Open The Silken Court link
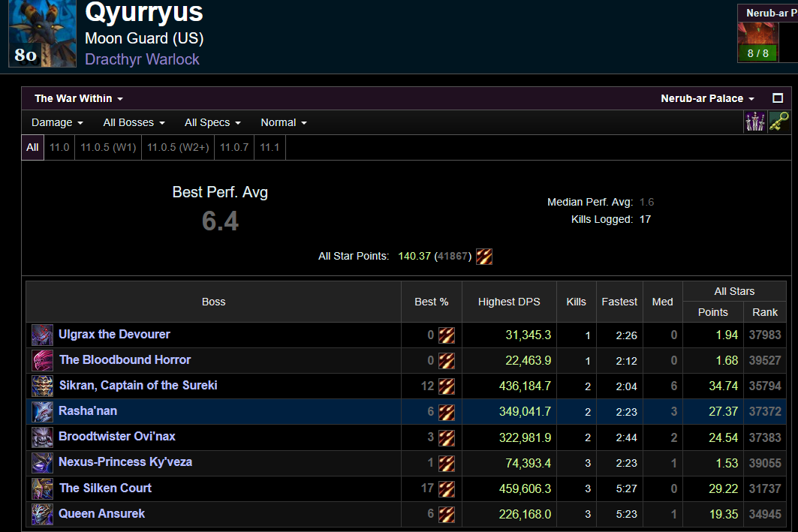The width and height of the screenshot is (798, 532). (x=105, y=488)
